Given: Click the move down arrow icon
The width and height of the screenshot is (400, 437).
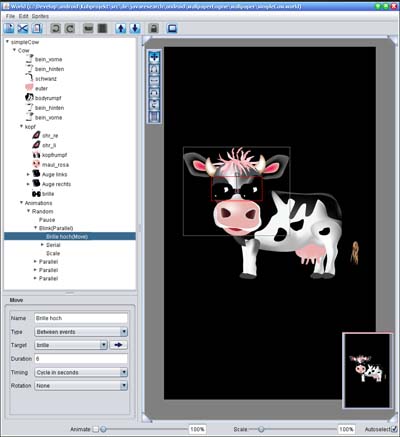Looking at the screenshot, I should point(135,28).
